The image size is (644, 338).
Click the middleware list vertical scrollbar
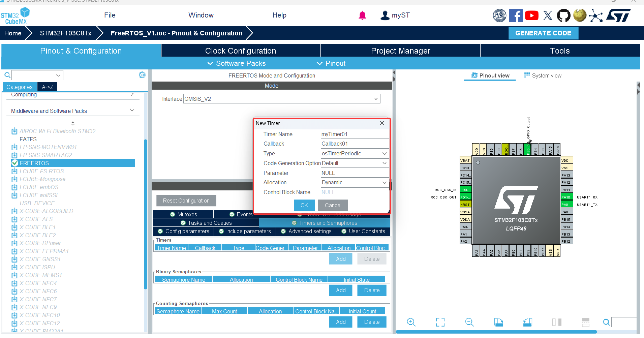click(x=146, y=214)
